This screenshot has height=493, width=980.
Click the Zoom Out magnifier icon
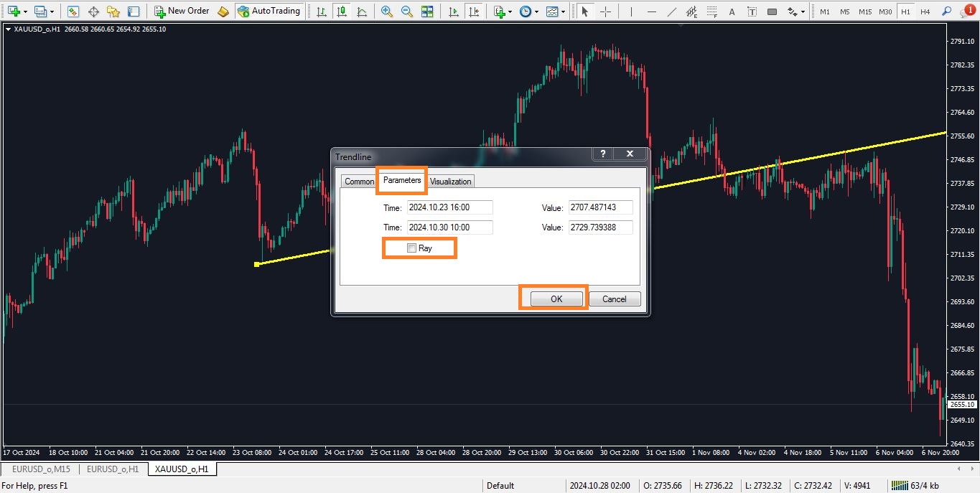407,11
